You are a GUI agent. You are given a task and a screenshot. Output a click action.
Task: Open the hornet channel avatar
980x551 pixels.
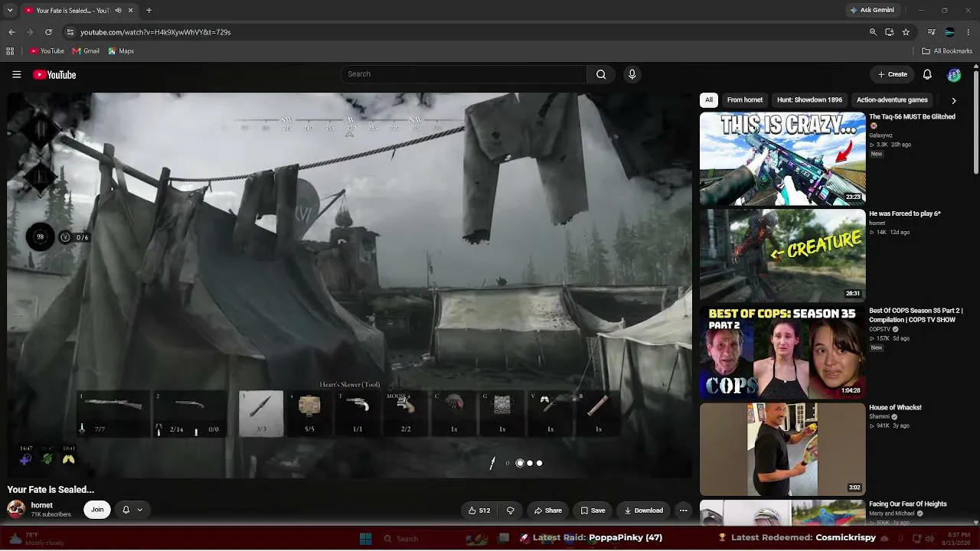pos(16,509)
